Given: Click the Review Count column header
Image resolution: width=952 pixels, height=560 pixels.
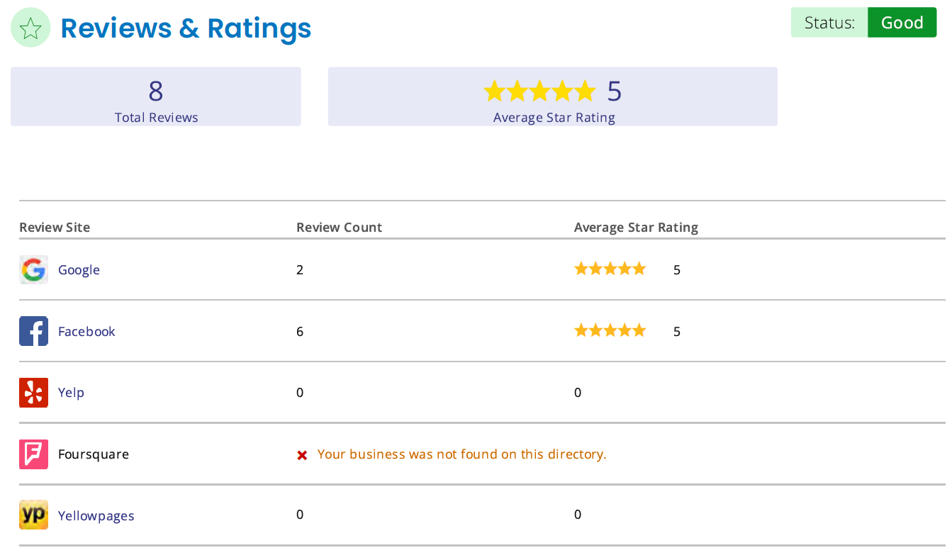Looking at the screenshot, I should coord(339,228).
